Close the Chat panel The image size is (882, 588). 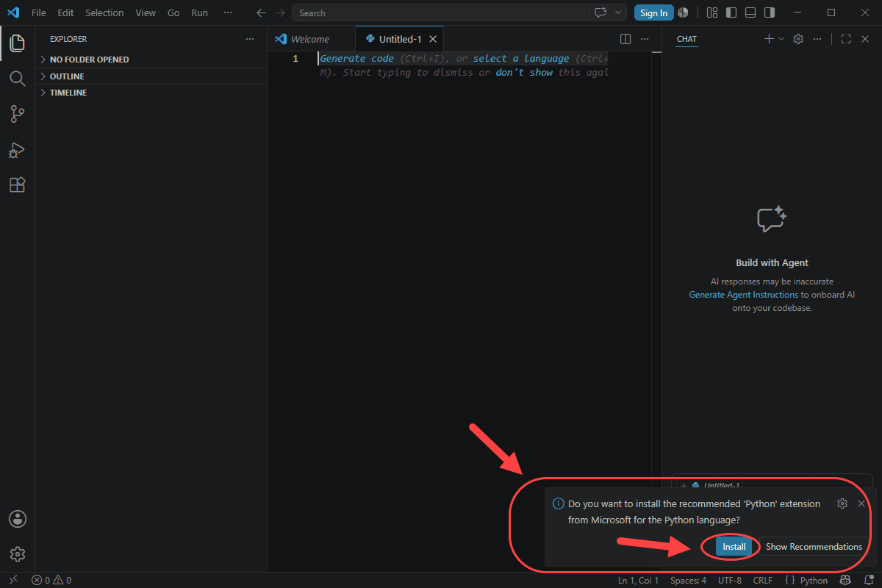865,39
